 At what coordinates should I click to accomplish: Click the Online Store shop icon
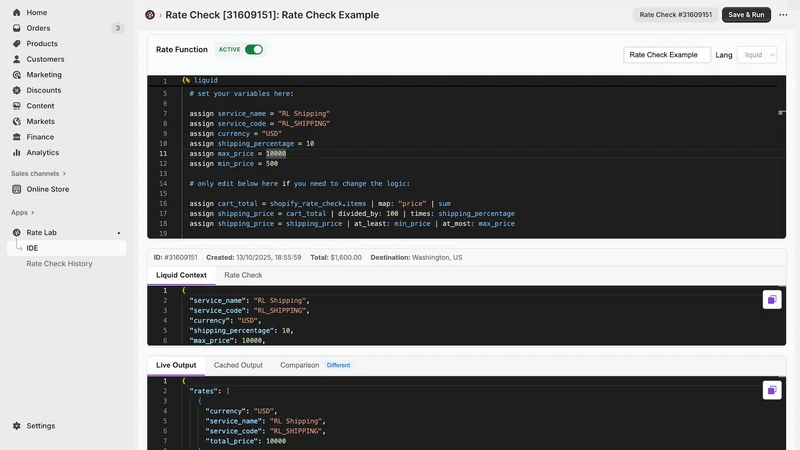[16, 189]
